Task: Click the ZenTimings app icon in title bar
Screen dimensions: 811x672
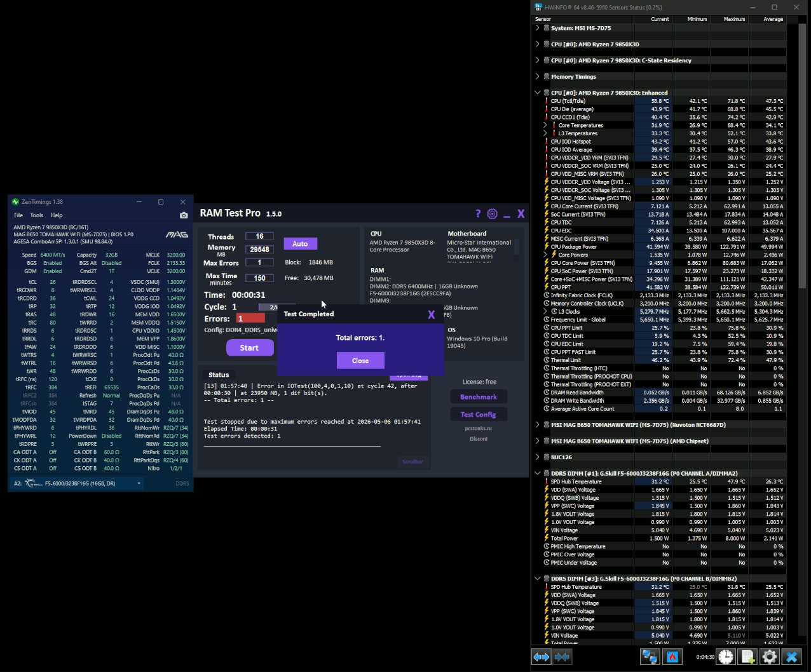Action: (x=15, y=202)
